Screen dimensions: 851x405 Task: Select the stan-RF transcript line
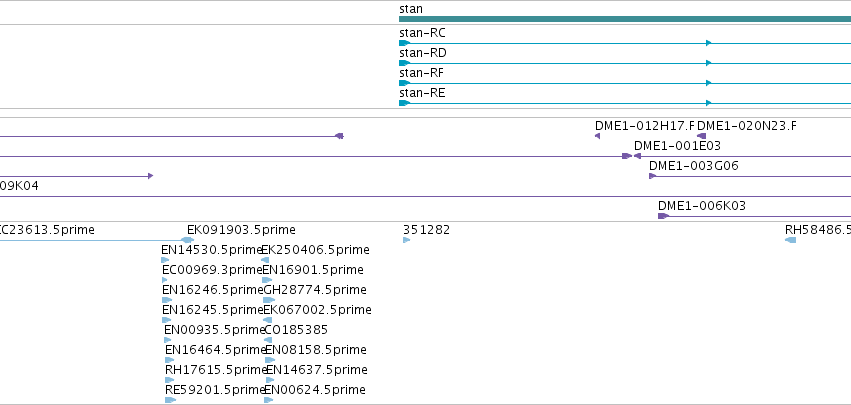(x=625, y=83)
